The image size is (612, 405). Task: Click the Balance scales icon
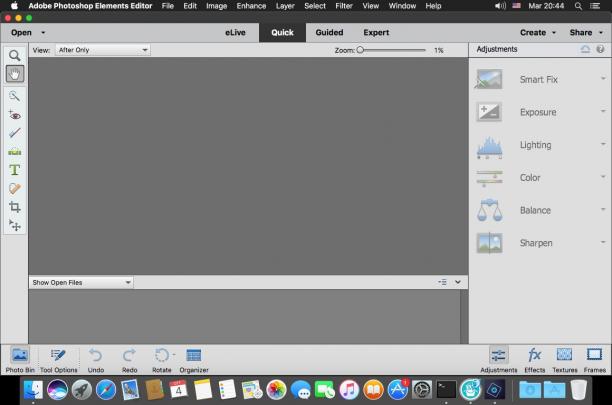tap(489, 210)
